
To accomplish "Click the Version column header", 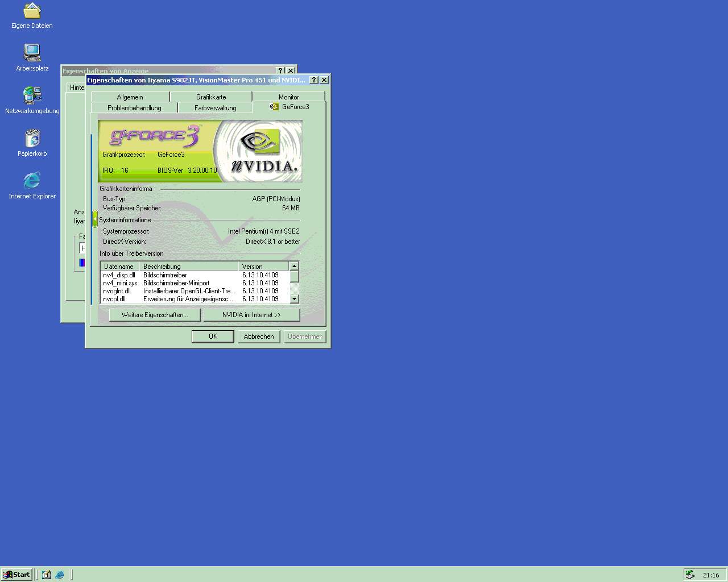I will pos(264,266).
